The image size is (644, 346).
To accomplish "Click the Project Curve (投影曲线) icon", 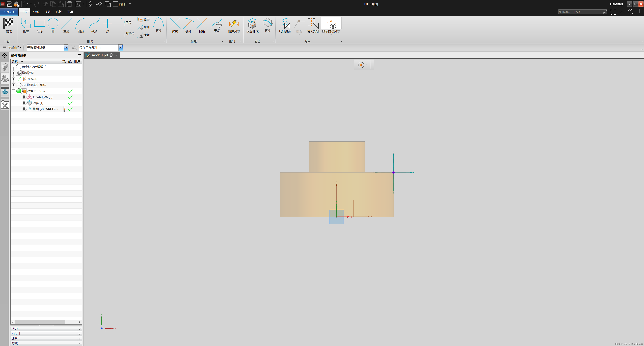I will (252, 23).
